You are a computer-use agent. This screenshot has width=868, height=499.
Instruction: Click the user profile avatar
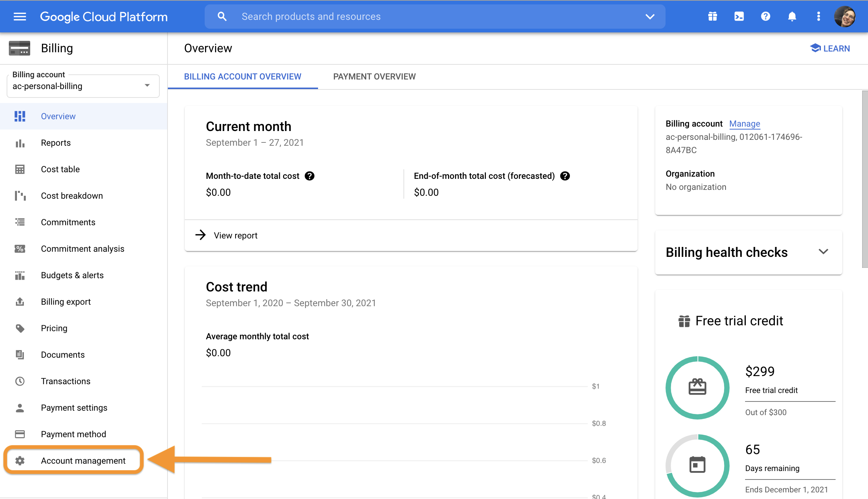pos(845,17)
